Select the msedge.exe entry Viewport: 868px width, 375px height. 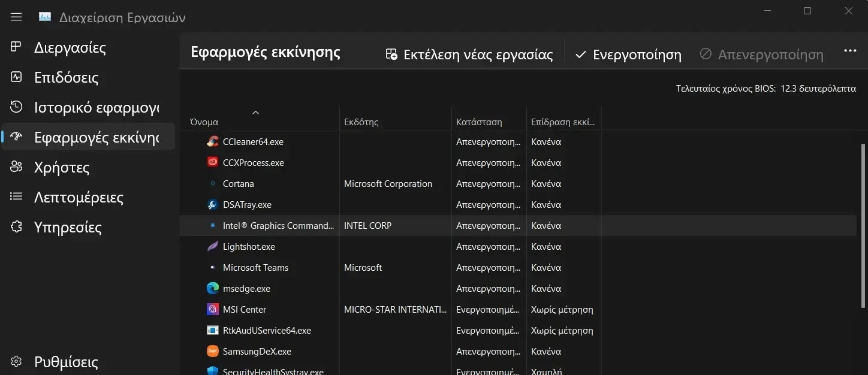(x=246, y=289)
